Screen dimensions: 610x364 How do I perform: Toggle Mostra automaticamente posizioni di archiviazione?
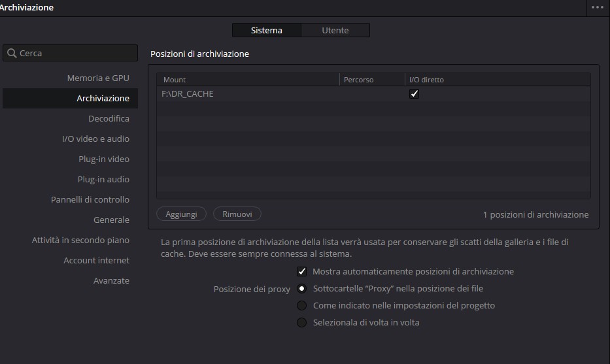coord(301,271)
